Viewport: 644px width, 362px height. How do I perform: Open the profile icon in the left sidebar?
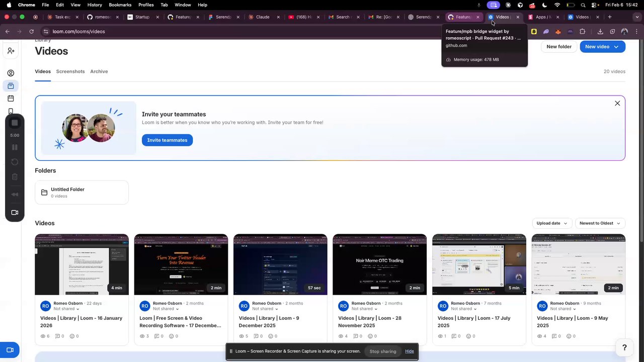click(11, 73)
